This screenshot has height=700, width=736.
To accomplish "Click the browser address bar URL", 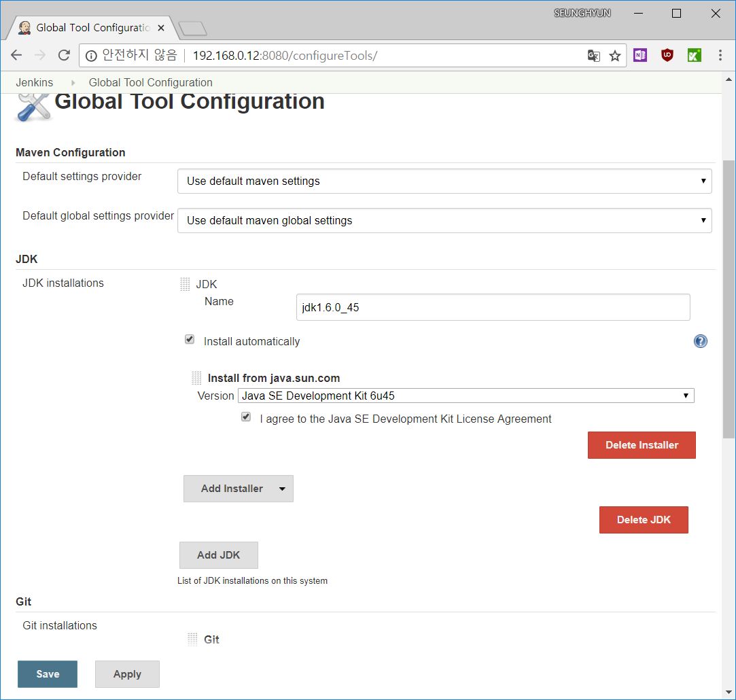I will (x=285, y=56).
